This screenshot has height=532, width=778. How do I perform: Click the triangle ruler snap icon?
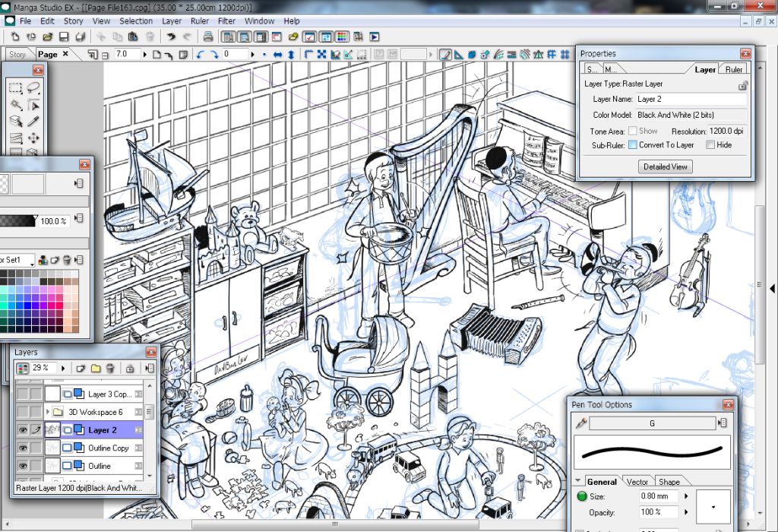pos(458,54)
